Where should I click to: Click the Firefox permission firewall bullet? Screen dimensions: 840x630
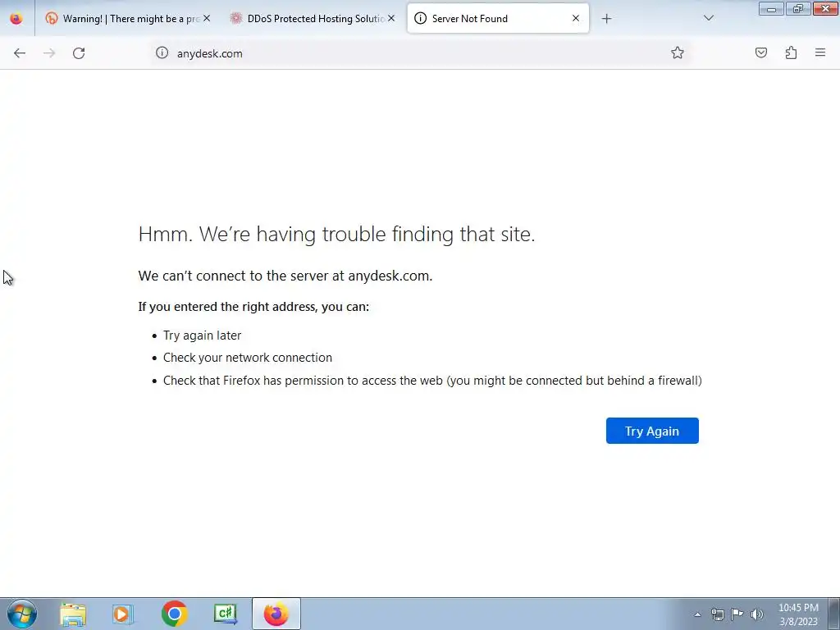432,381
